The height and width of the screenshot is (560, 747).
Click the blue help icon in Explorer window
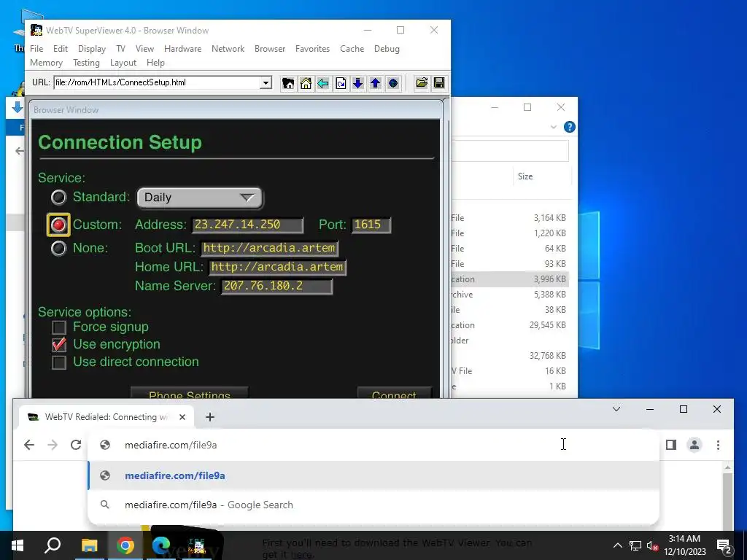[569, 127]
